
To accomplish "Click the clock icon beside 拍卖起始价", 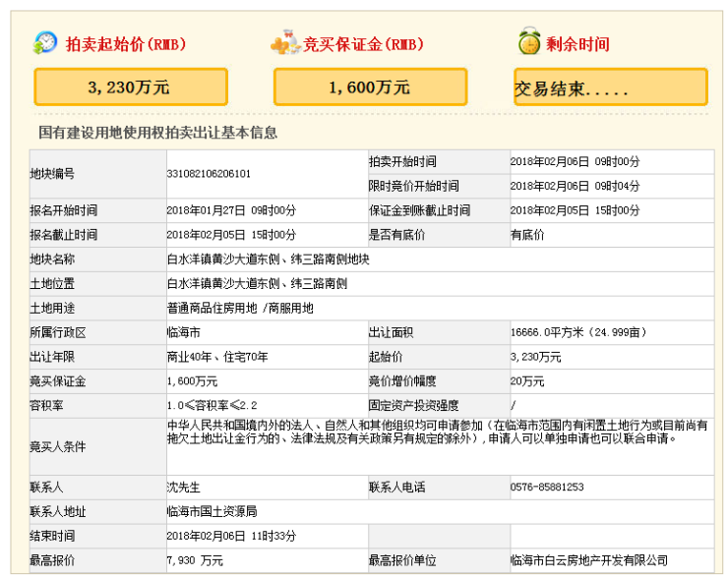I will click(45, 42).
